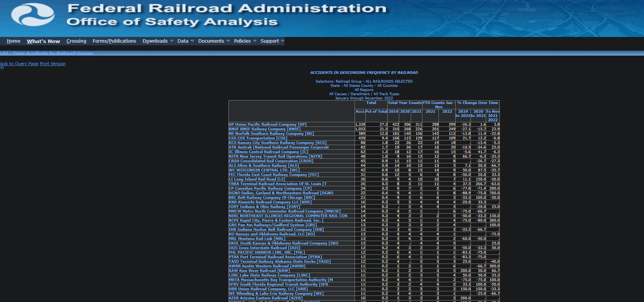This screenshot has width=644, height=302.
Task: Click PTRA Port Terminal Railroad Association
Action: (x=275, y=257)
